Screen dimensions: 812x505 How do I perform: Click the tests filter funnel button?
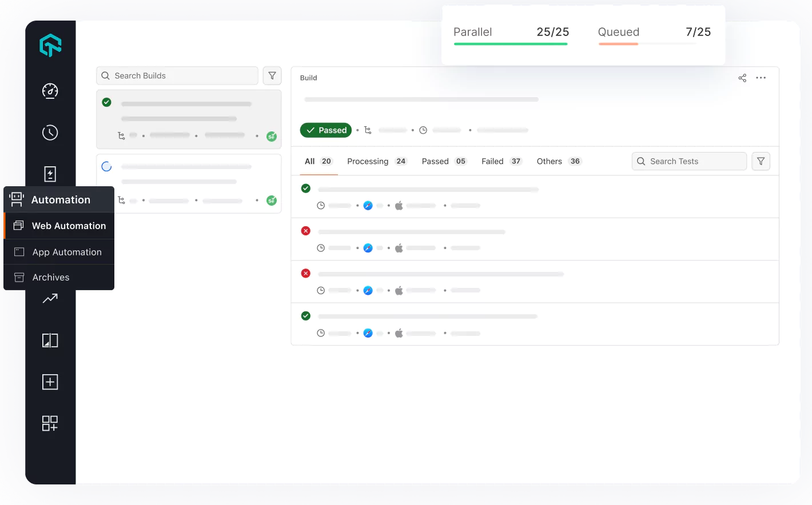761,161
